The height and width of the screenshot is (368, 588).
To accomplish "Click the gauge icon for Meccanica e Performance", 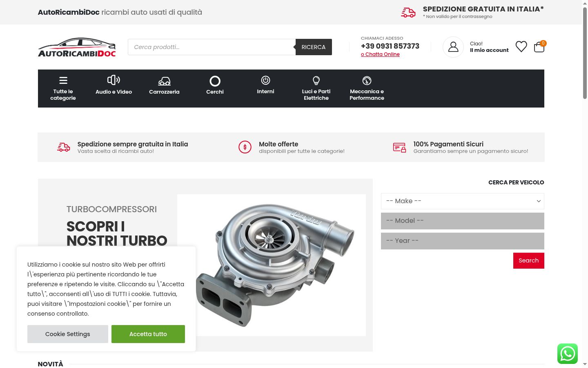I will pos(367,81).
